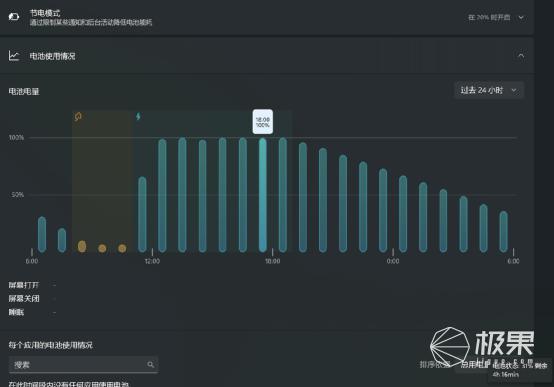Click the battery saver mode icon
554x387 pixels.
[x=14, y=17]
